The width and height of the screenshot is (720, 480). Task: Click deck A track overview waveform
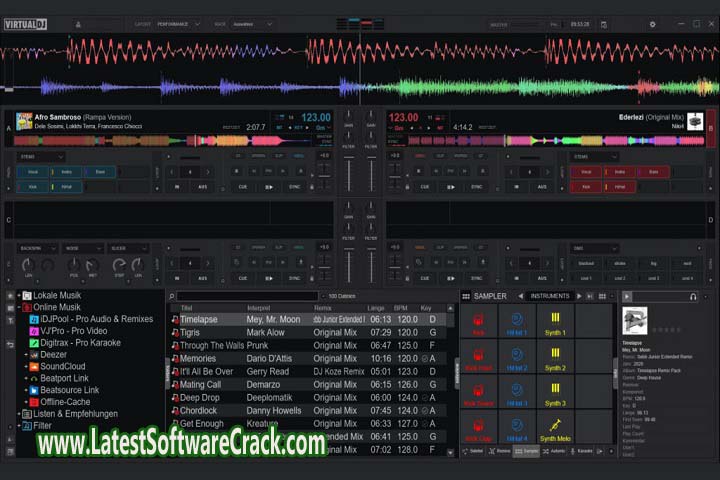(x=163, y=141)
